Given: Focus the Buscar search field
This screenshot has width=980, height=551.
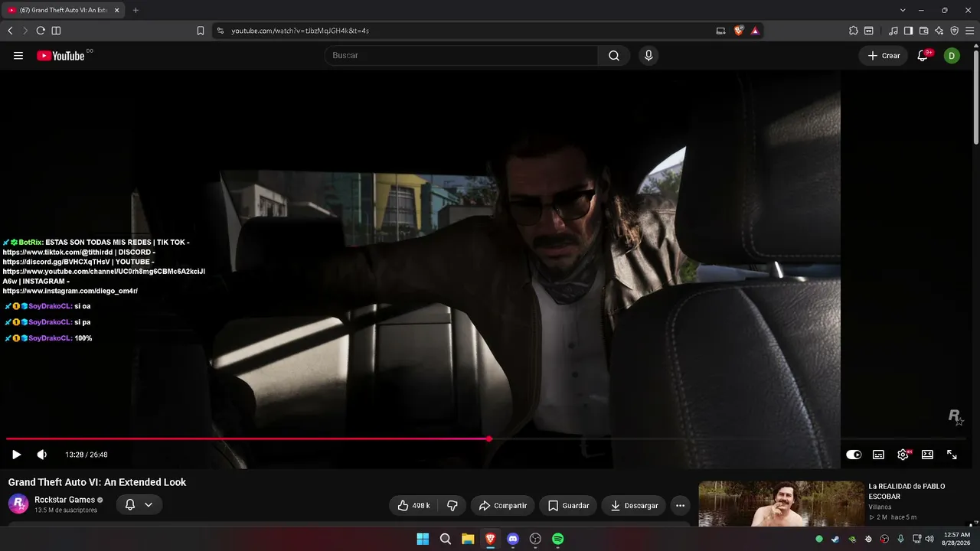Looking at the screenshot, I should [461, 56].
